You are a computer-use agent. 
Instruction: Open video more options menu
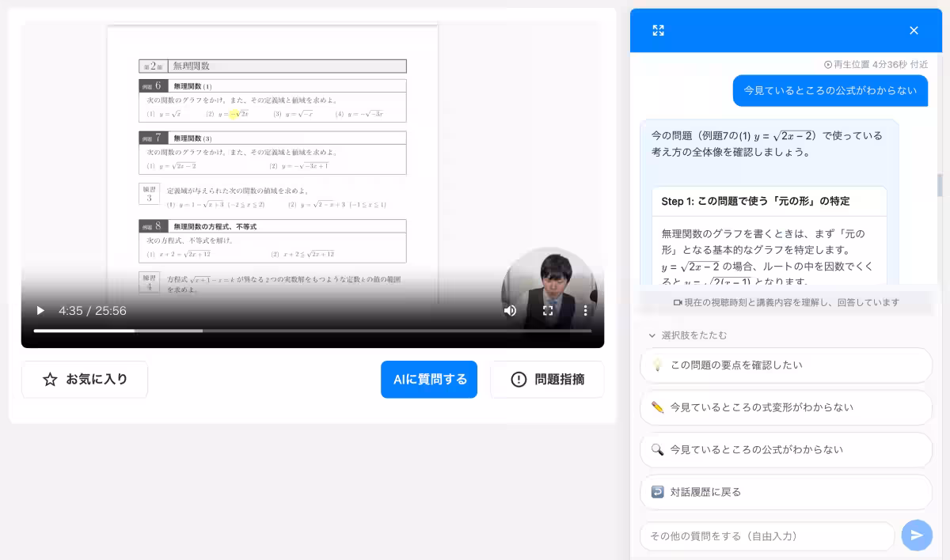click(586, 311)
